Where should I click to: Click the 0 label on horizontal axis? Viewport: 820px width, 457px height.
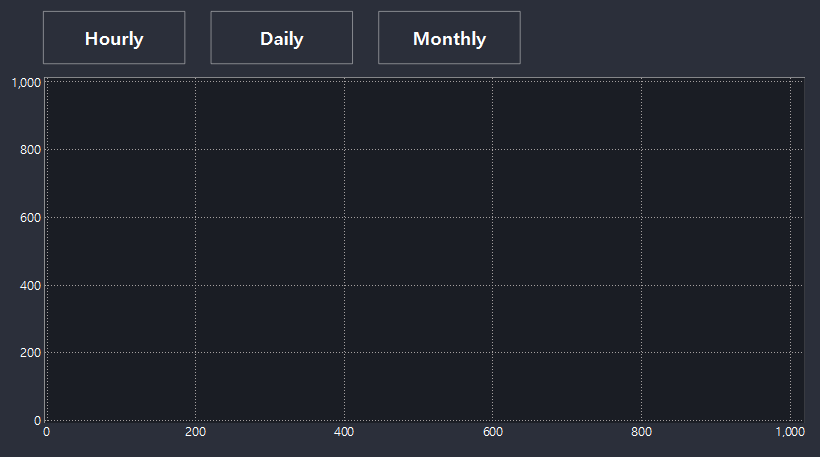[47, 432]
